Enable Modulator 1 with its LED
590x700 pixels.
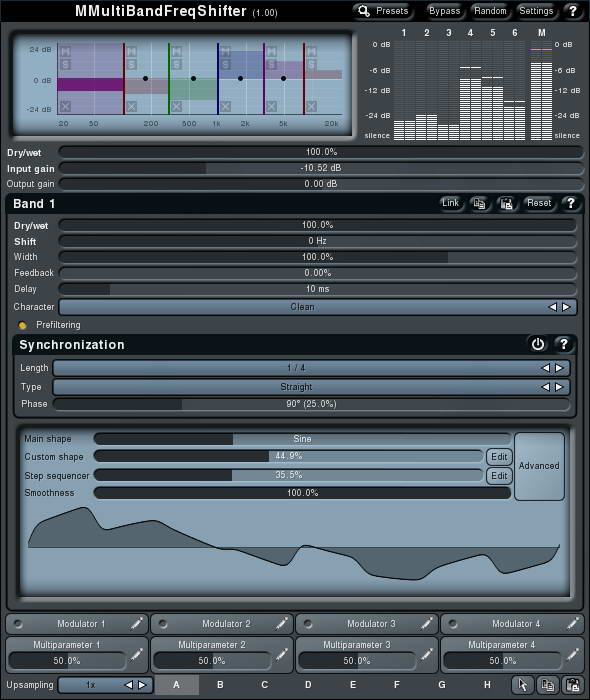(18, 623)
